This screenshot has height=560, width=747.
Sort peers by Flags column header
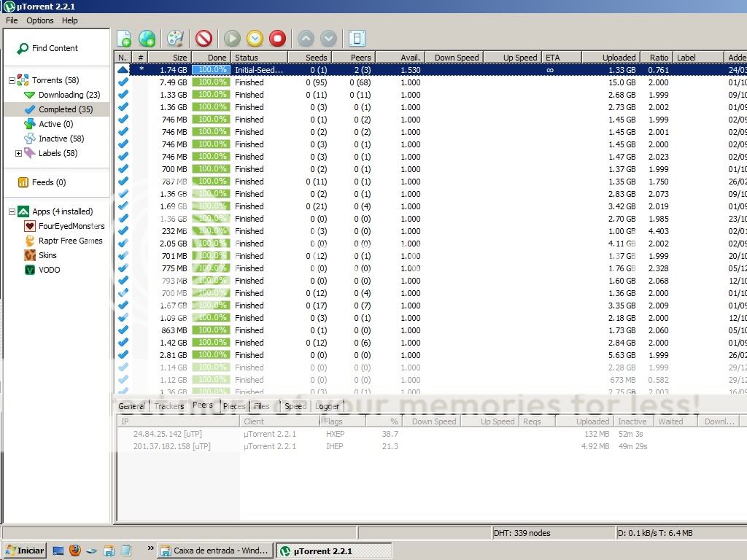(x=343, y=421)
